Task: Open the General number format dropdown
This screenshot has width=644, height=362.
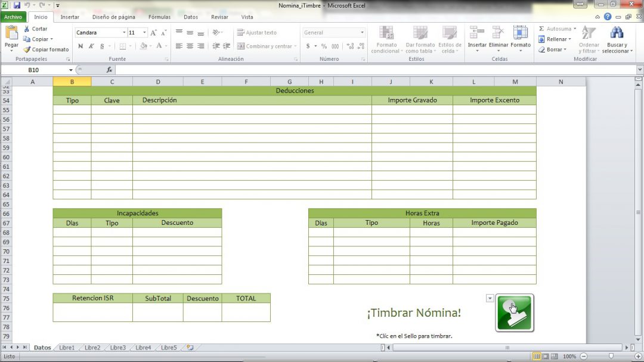Action: point(362,33)
